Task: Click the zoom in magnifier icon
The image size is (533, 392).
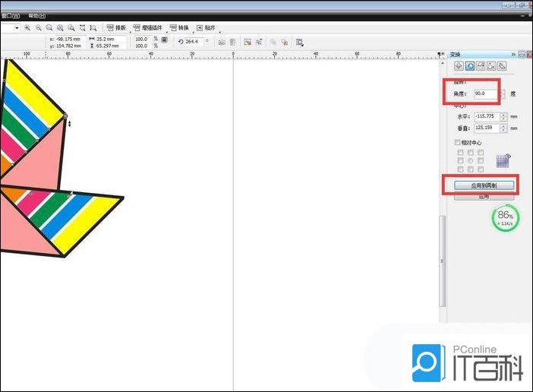Action: click(27, 27)
